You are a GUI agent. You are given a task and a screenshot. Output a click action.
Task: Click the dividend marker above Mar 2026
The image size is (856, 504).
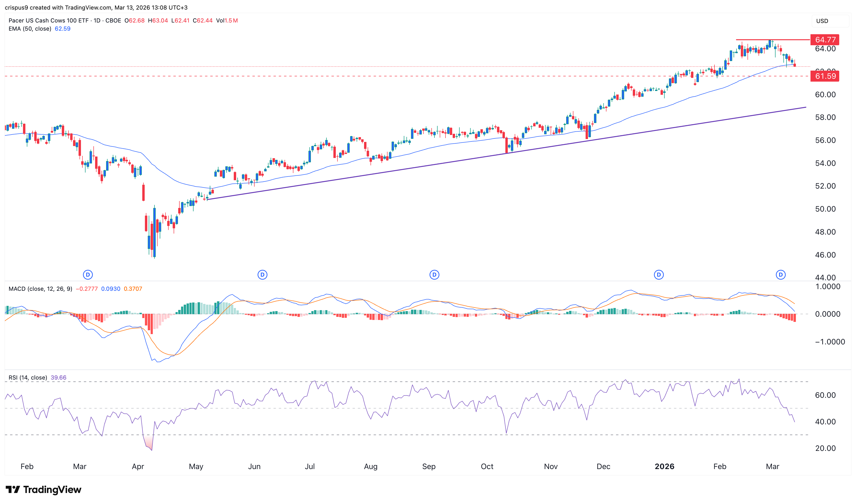780,274
